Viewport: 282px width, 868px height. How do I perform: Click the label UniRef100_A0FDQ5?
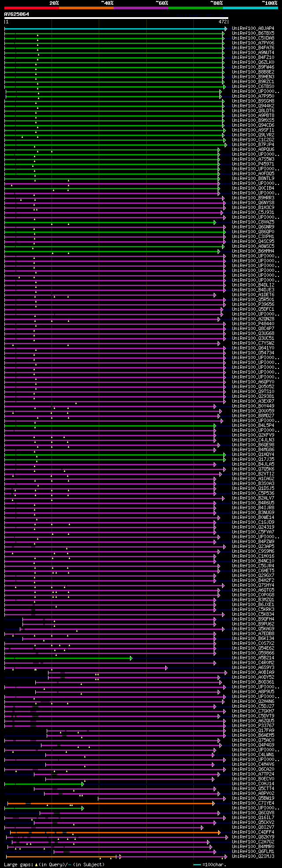[x=253, y=174]
